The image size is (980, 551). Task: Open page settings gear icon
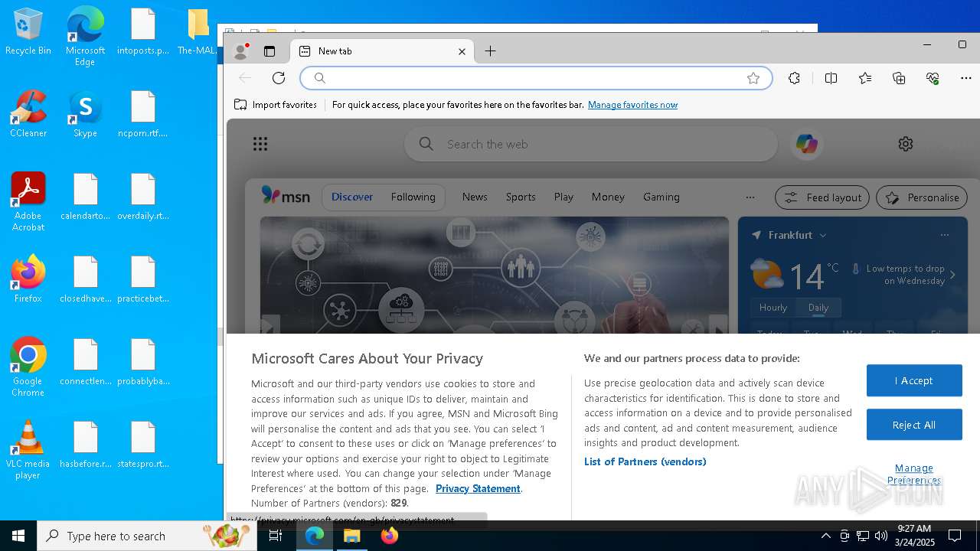(x=906, y=144)
